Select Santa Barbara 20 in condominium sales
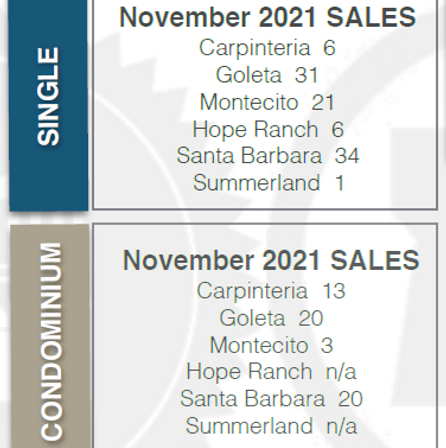 coord(271,399)
